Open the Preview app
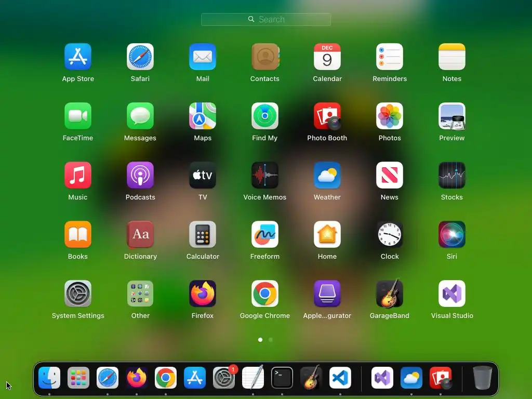532x399 pixels. tap(452, 116)
